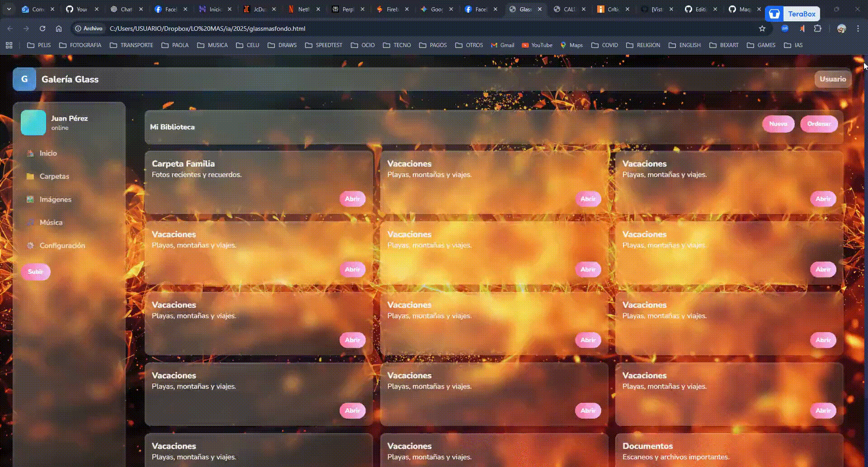Image resolution: width=868 pixels, height=467 pixels.
Task: Open the MUSICA bookmarks folder
Action: click(212, 45)
